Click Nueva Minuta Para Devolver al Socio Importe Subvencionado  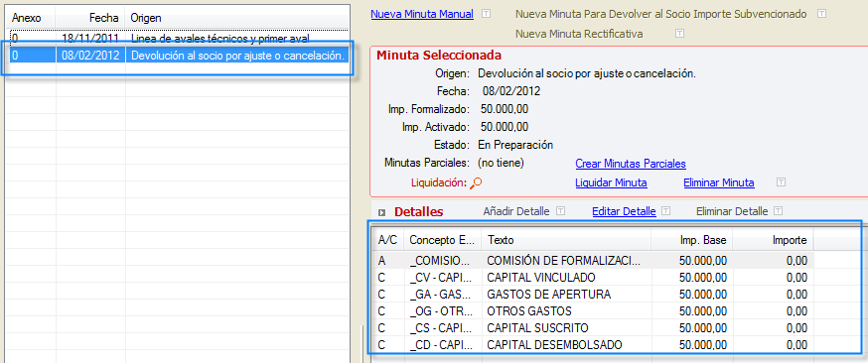661,14
